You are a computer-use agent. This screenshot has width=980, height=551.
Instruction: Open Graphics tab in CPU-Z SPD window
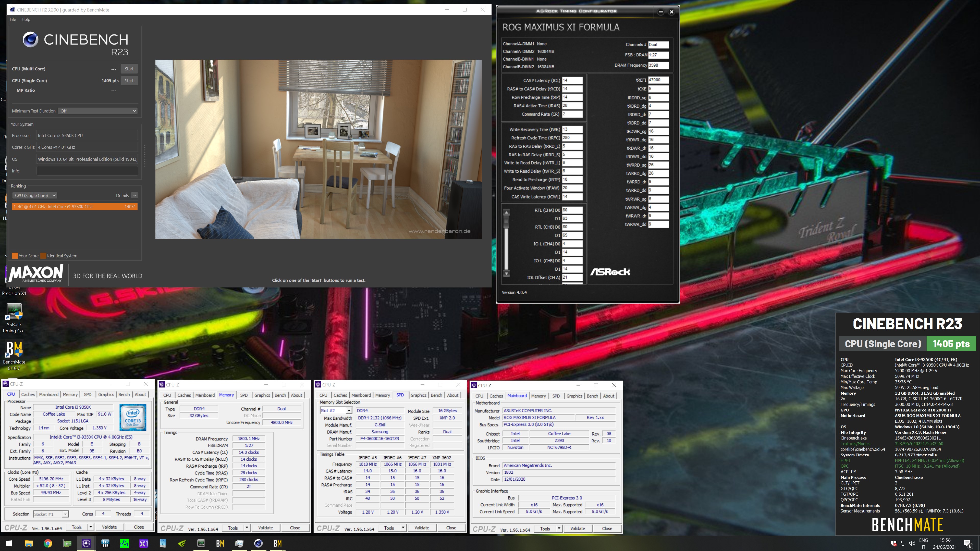[419, 395]
